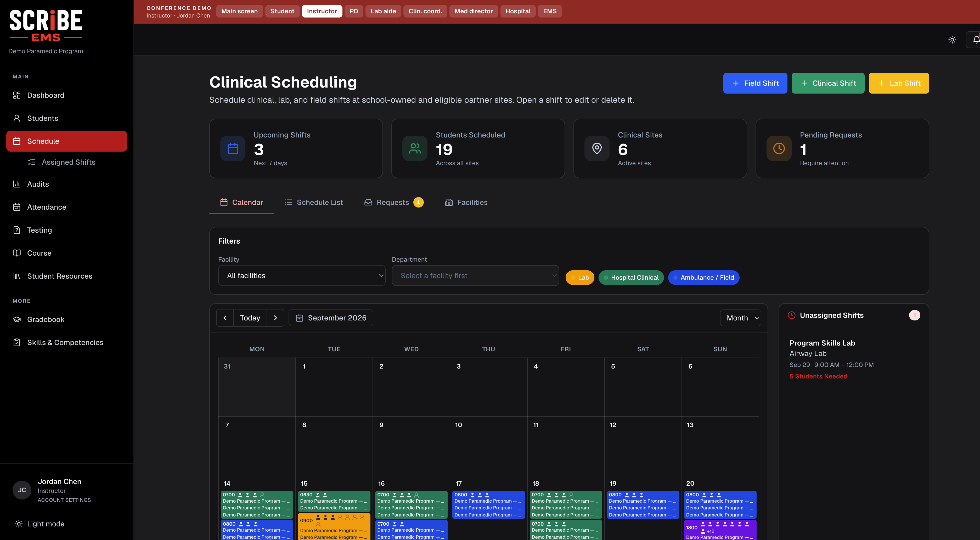Viewport: 980px width, 540px height.
Task: Click the Student Resources library icon
Action: (x=17, y=276)
